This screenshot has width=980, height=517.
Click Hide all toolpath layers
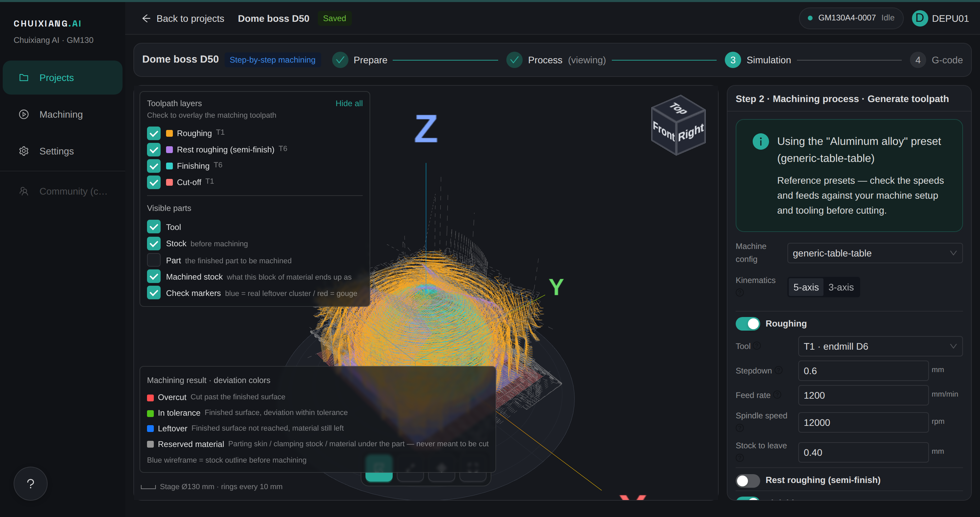pyautogui.click(x=349, y=103)
